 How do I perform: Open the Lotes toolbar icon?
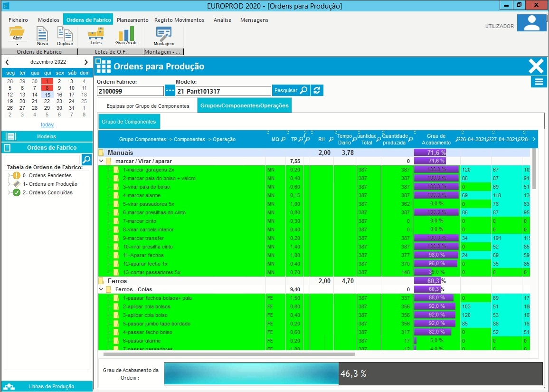pyautogui.click(x=95, y=34)
